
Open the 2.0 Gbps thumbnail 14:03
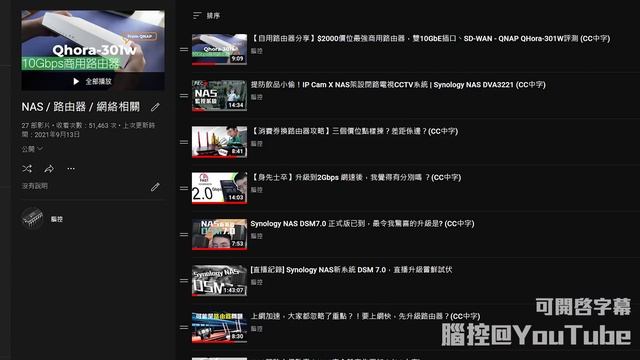click(220, 188)
